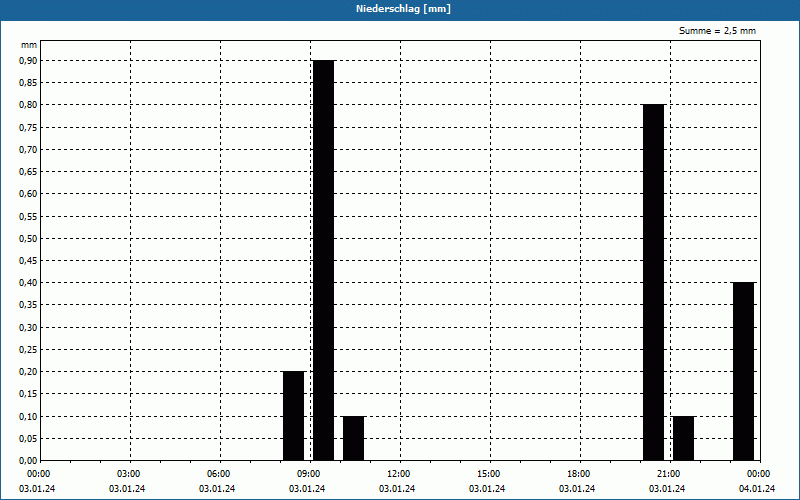800x500 pixels.
Task: Click the Niederschlag [mm] chart title
Action: (x=403, y=9)
